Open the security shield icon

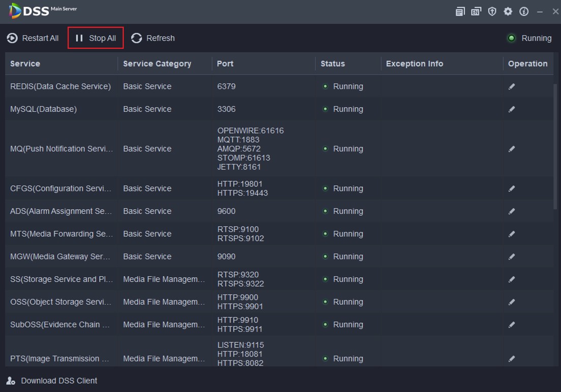pos(492,12)
